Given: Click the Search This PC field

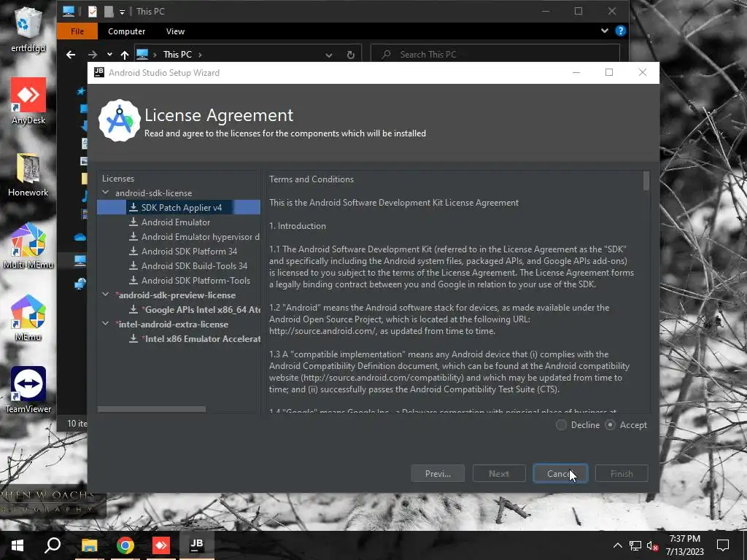Looking at the screenshot, I should click(495, 54).
